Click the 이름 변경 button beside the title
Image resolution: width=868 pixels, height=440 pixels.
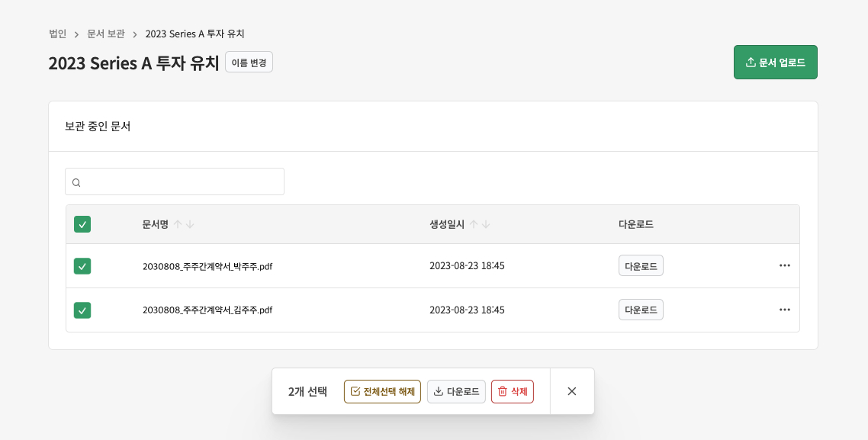(249, 63)
